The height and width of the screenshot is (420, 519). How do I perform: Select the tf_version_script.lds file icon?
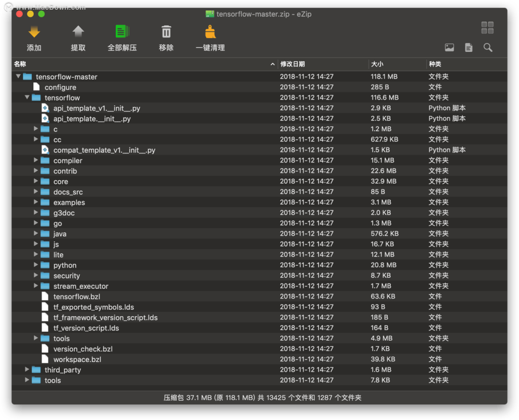coord(45,328)
